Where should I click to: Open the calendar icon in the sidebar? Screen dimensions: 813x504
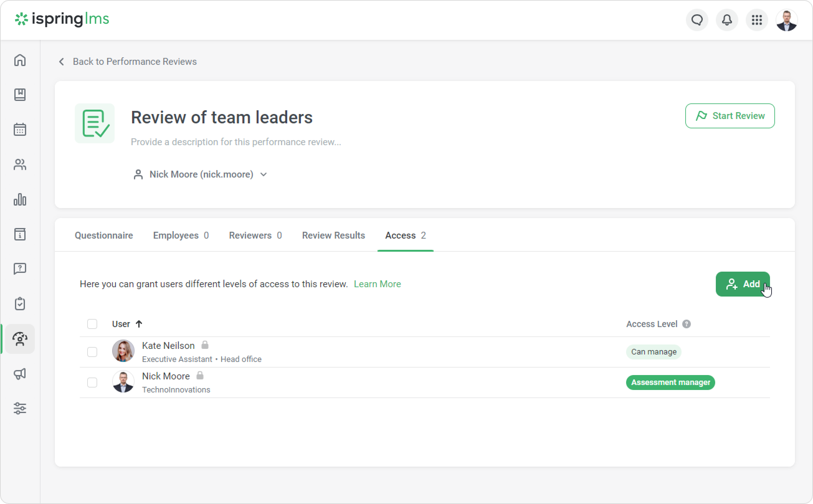point(20,129)
